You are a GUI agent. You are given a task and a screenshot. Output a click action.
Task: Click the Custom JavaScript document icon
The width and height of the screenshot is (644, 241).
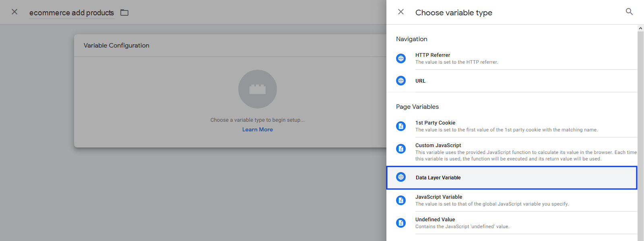401,149
